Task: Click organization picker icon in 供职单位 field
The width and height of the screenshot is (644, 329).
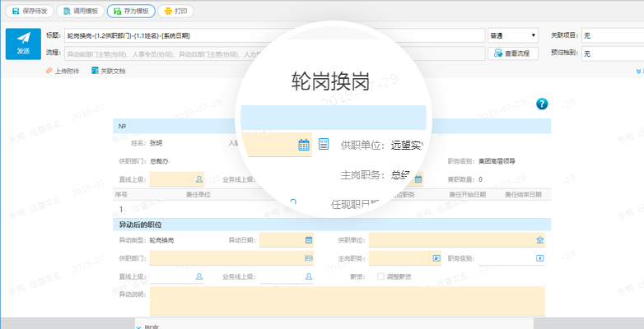Action: tap(539, 240)
